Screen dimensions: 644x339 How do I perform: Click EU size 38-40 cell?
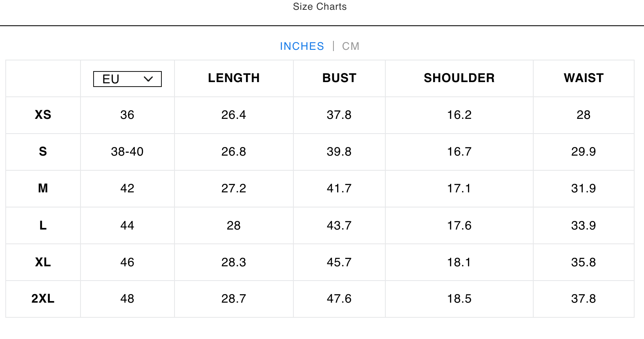point(127,152)
